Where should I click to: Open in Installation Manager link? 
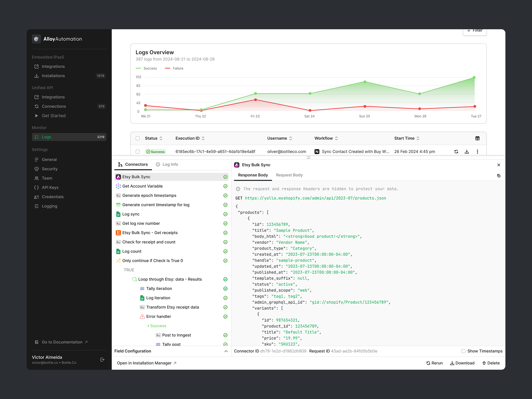point(147,363)
